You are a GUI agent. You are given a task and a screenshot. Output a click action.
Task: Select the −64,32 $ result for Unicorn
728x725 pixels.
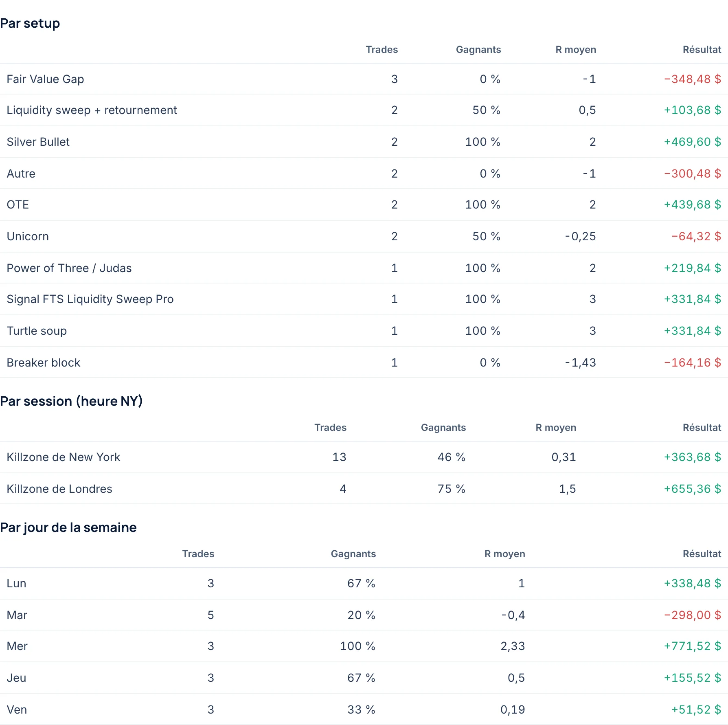(696, 236)
